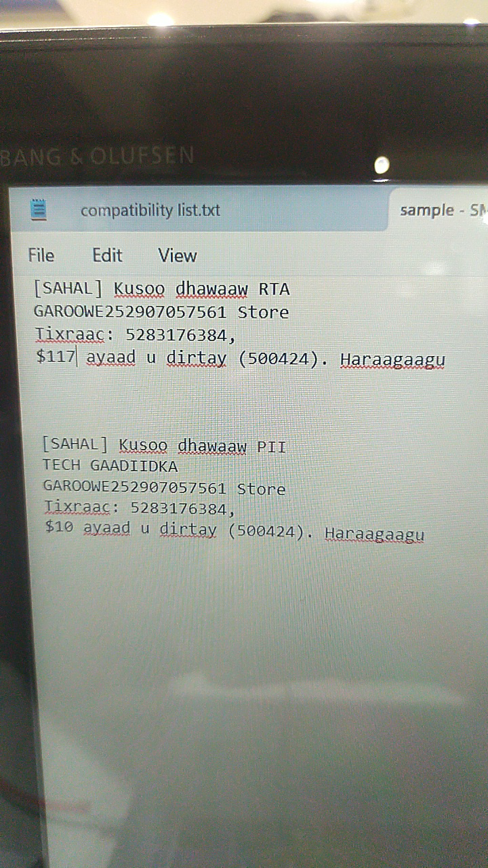Image resolution: width=488 pixels, height=868 pixels.
Task: Click the $10 amount text
Action: click(59, 526)
